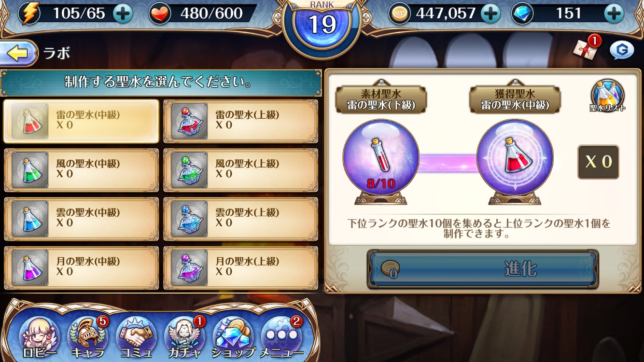Open the G chat bubble icon
This screenshot has height=362, width=644.
tap(621, 50)
